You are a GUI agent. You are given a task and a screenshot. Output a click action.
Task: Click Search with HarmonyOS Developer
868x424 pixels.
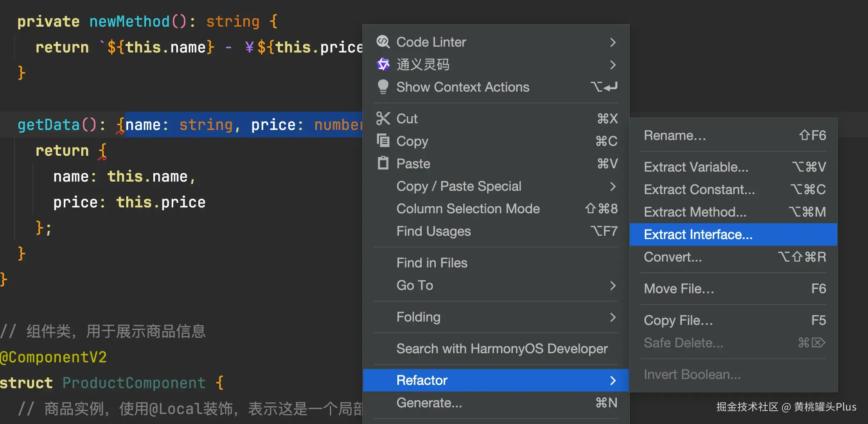[502, 349]
